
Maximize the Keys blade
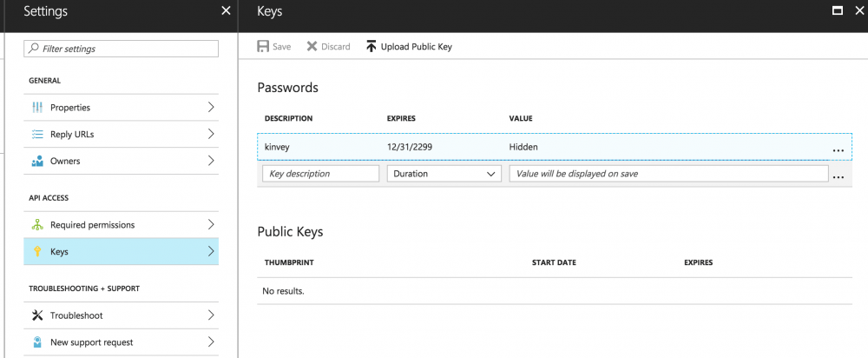(838, 11)
